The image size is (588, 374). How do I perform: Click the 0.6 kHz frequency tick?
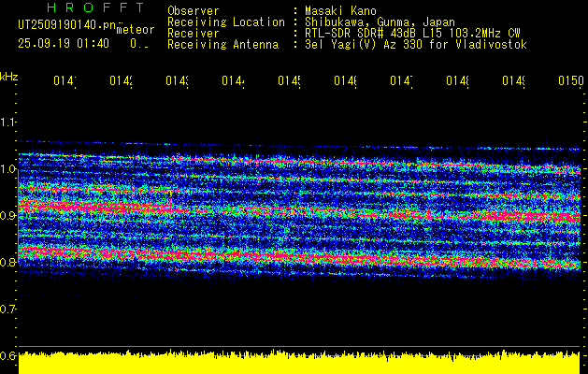(x=8, y=355)
